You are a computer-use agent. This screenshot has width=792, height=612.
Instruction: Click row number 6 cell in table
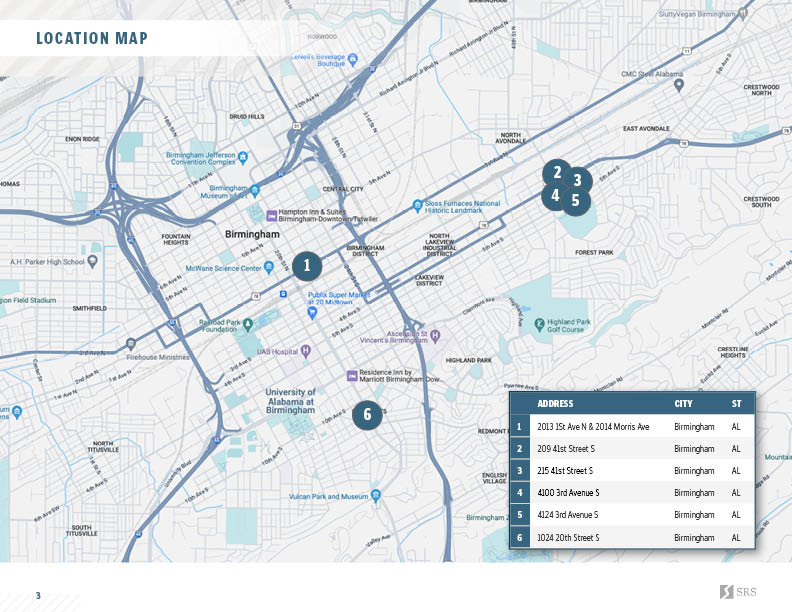519,538
